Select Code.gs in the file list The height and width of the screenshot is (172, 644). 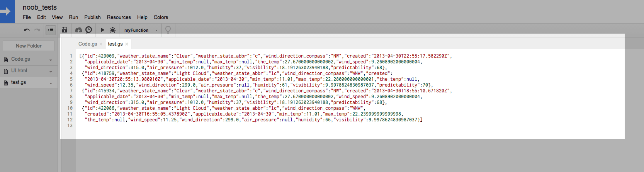(20, 59)
